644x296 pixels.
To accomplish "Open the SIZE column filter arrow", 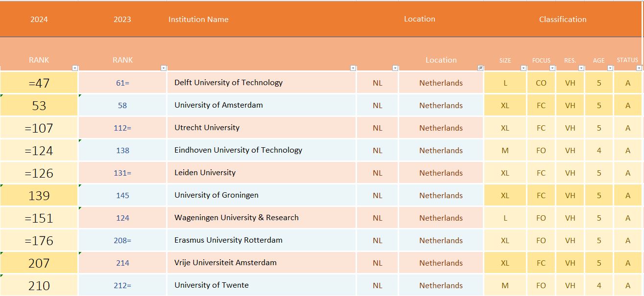I will [x=524, y=68].
